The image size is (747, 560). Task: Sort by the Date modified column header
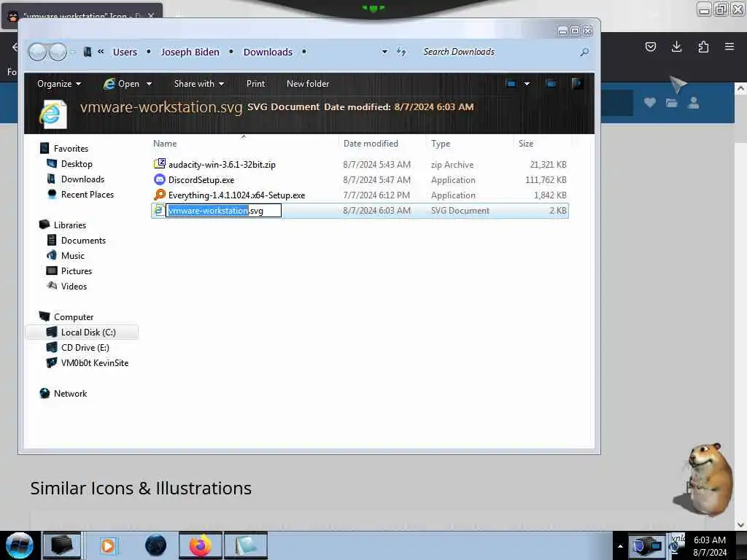click(371, 144)
